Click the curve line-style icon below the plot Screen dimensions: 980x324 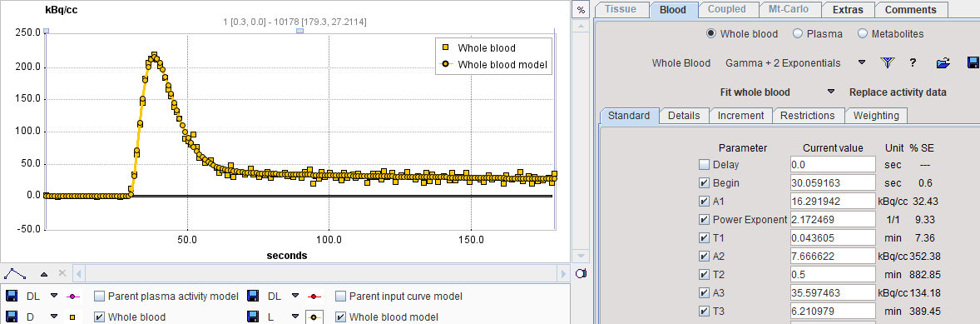[16, 273]
